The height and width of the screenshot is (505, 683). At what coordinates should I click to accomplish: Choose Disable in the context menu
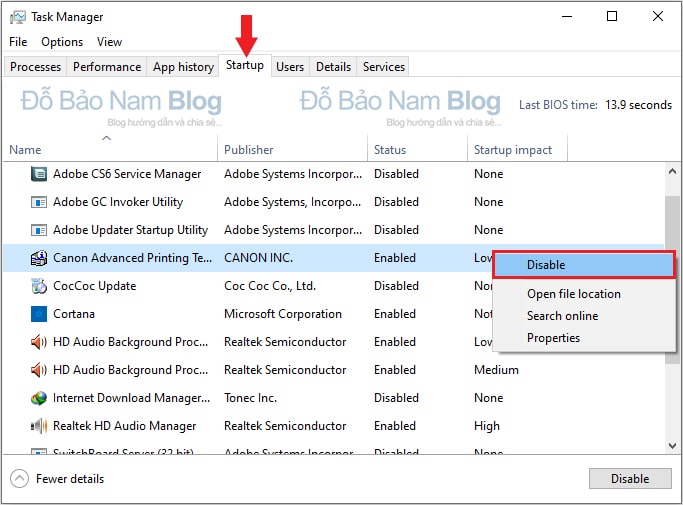(x=584, y=265)
